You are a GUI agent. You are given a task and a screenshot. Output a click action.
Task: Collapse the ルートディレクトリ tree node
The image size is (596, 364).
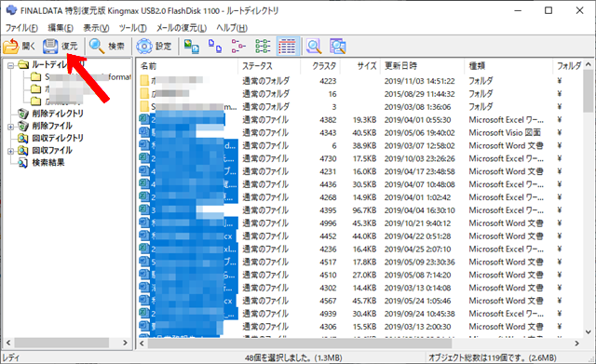(x=10, y=65)
